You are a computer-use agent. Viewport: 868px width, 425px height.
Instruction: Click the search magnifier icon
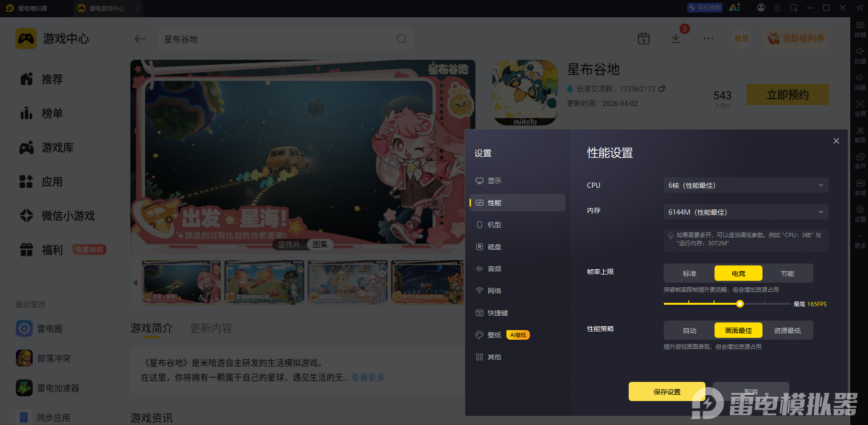coord(401,39)
